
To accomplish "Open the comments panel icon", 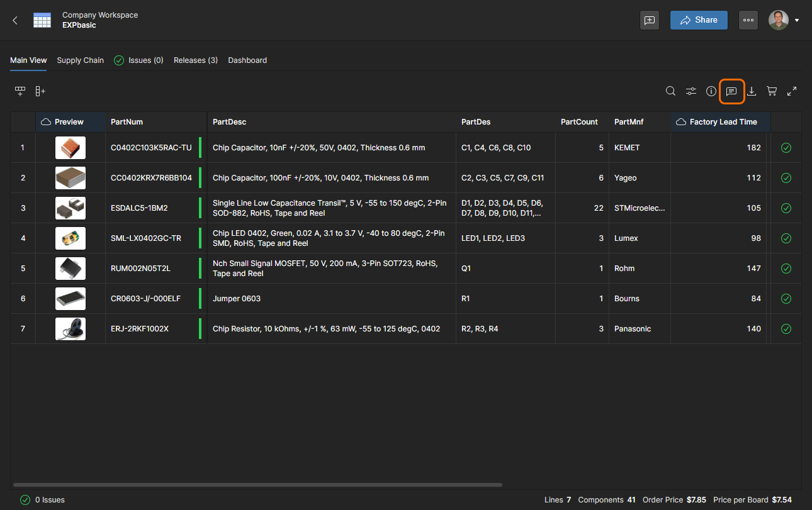I will [x=731, y=91].
